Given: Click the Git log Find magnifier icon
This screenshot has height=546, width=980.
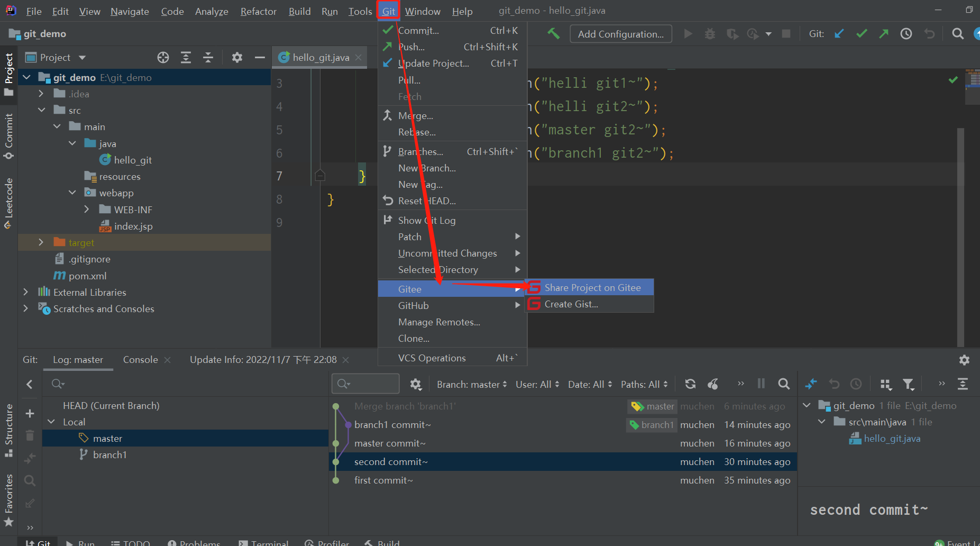Looking at the screenshot, I should [x=784, y=384].
